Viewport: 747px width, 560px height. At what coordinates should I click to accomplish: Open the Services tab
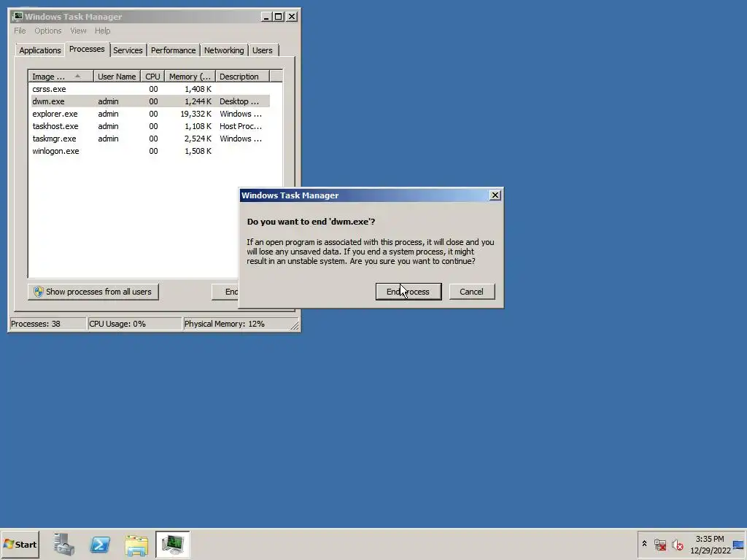pos(128,50)
